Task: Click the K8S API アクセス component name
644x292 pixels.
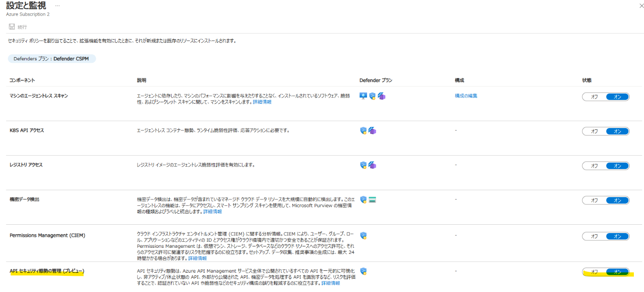Action: click(x=27, y=130)
